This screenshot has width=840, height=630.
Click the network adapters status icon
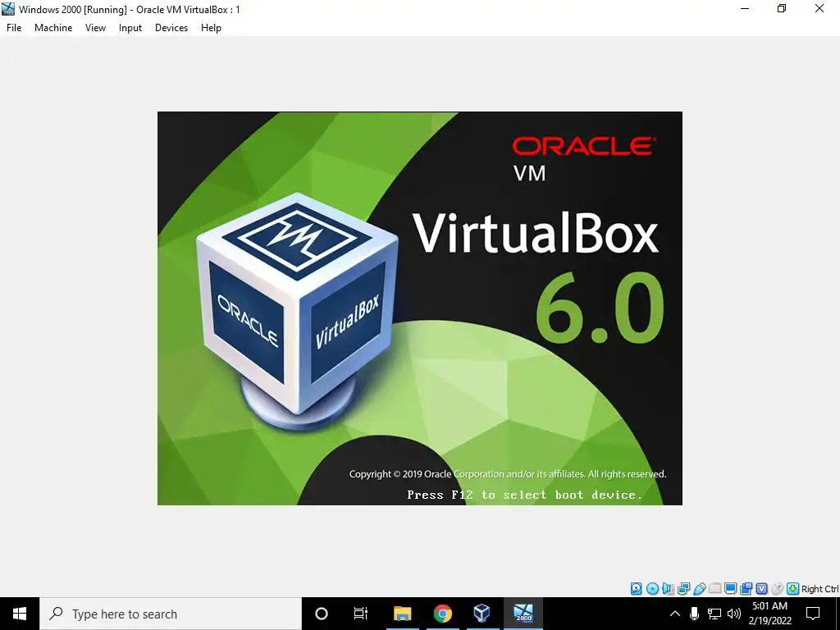(x=683, y=589)
